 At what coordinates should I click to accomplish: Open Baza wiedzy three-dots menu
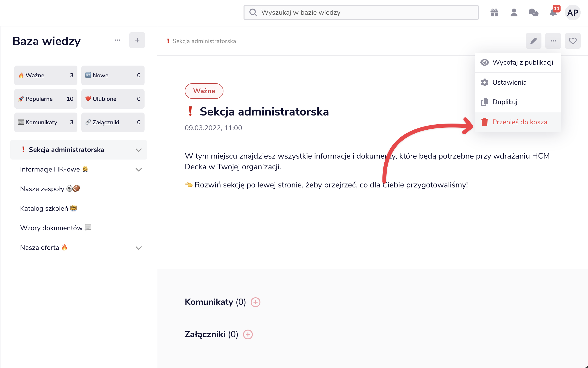(x=118, y=40)
